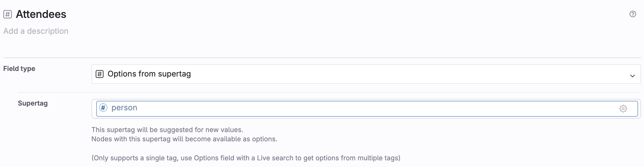This screenshot has height=167, width=644.
Task: Click the suggested-for-new-values help text
Action: pos(167,130)
